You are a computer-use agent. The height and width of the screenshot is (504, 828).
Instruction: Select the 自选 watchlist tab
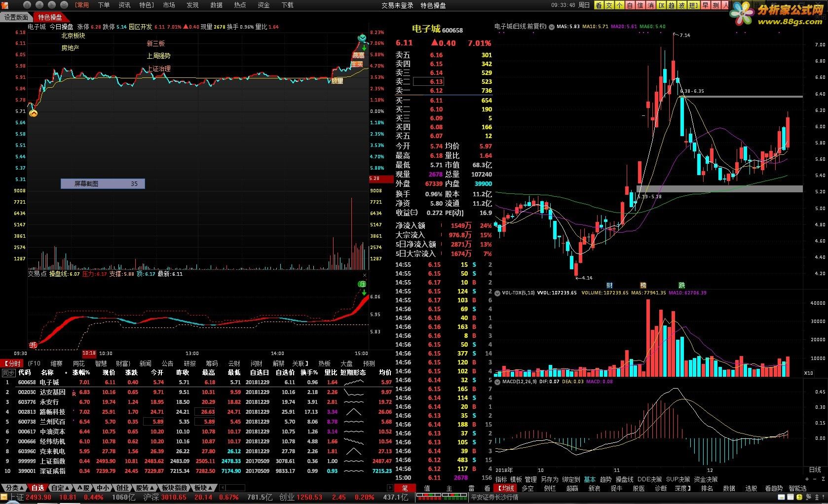(38, 488)
